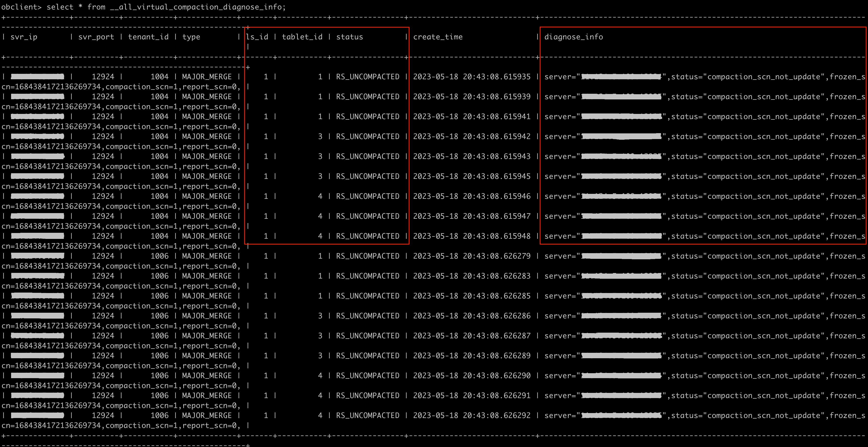Click the tablet_id column header

click(302, 37)
